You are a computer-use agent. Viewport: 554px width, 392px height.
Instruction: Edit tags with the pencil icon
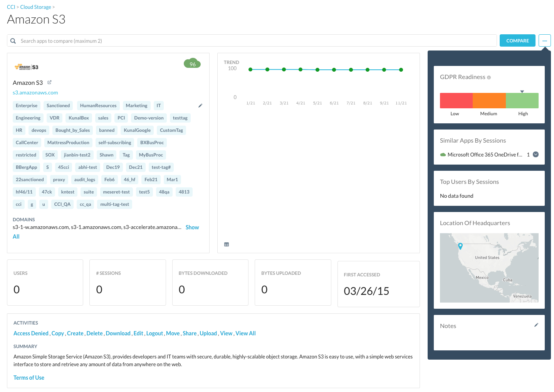point(200,106)
